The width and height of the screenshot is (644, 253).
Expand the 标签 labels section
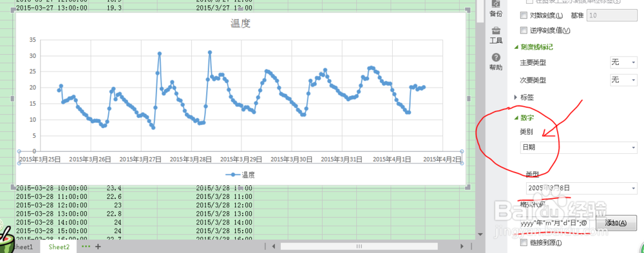[516, 97]
